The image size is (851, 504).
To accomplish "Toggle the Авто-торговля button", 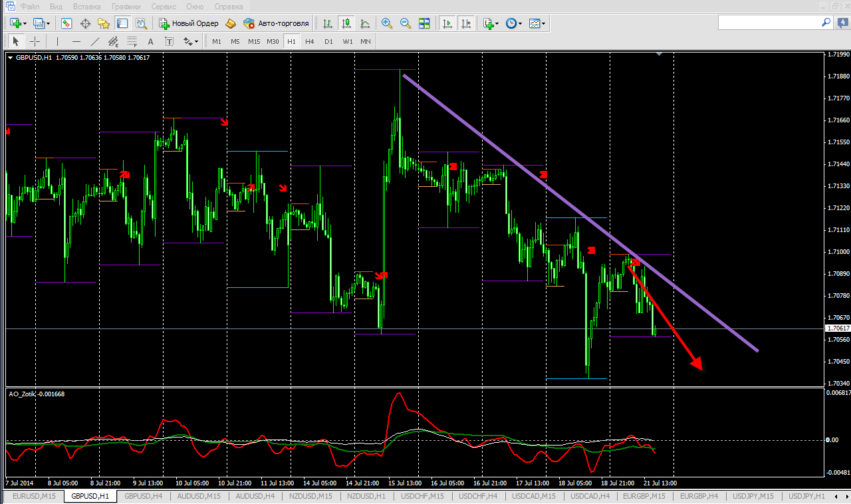I will tap(277, 23).
